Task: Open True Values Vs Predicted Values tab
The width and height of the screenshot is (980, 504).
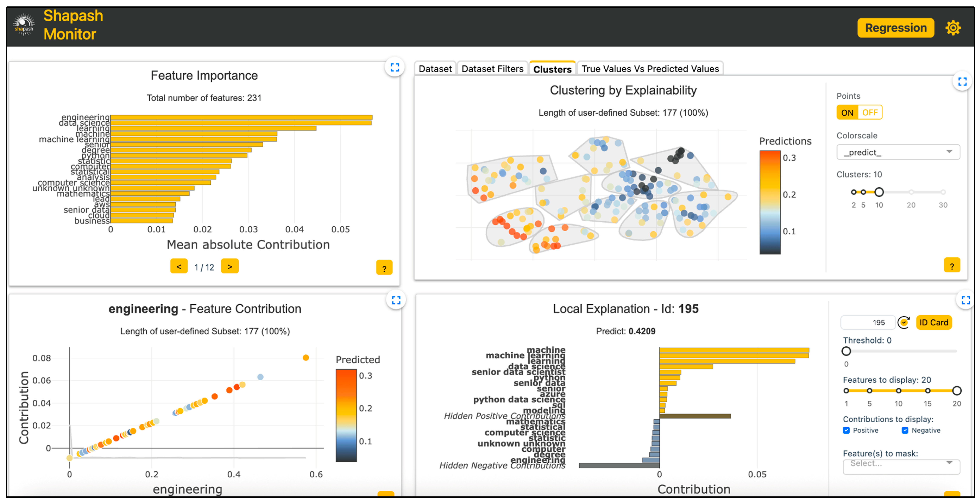Action: [650, 69]
